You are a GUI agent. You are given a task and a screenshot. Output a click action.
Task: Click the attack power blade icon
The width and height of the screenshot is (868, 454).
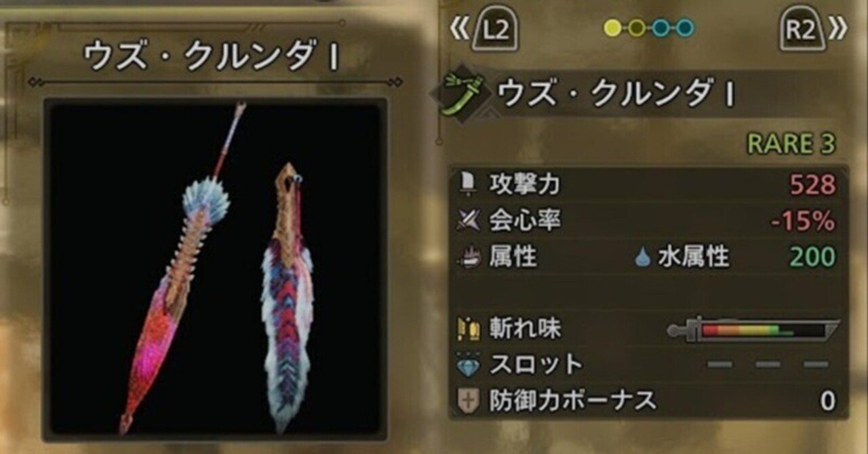click(467, 184)
